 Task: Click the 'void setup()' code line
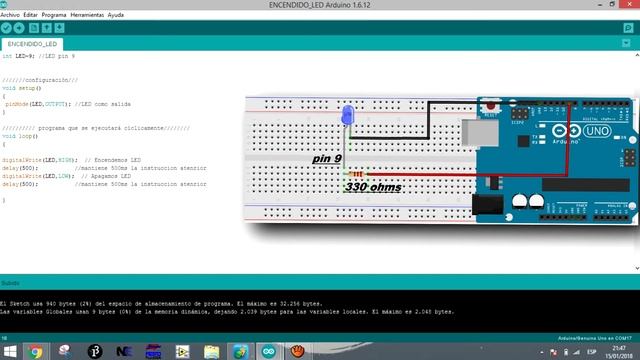coord(22,88)
